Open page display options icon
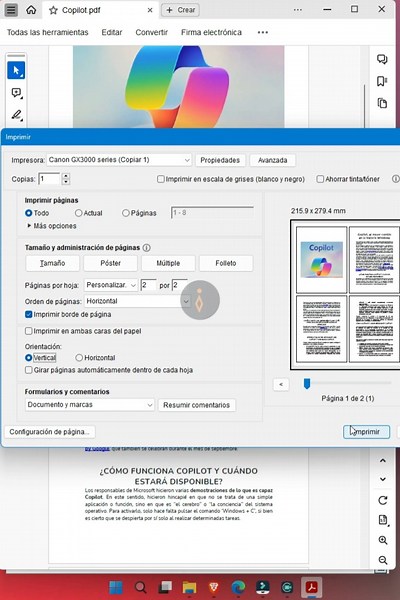 [382, 520]
